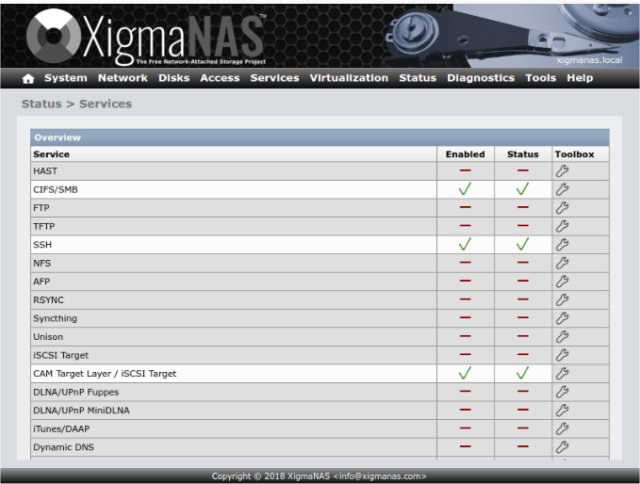Click the HAST enabled dash indicator

tap(465, 170)
